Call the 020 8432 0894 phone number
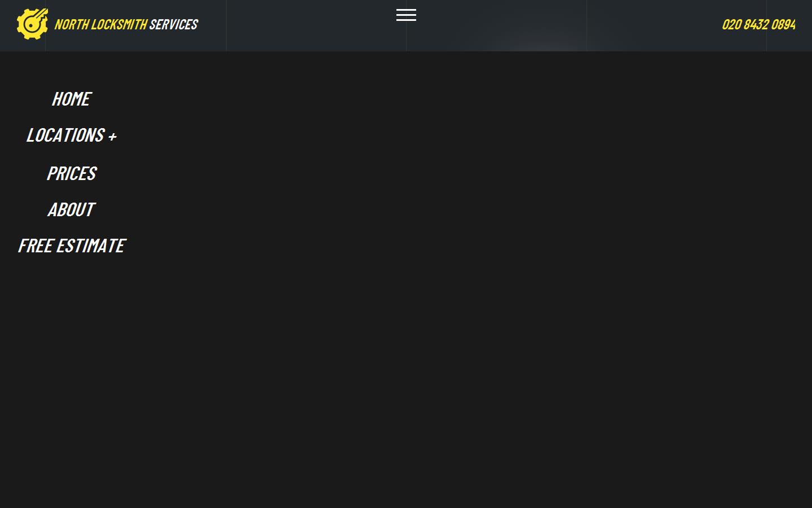Viewport: 812px width, 508px height. (758, 24)
